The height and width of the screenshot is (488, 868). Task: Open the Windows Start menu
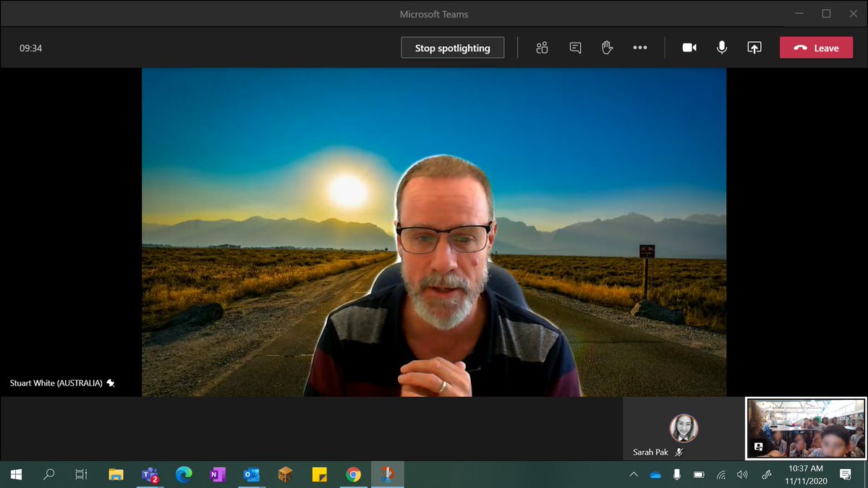16,474
